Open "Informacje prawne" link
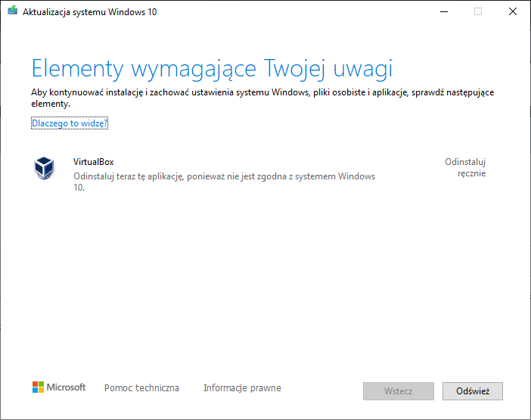Image resolution: width=531 pixels, height=420 pixels. coord(242,387)
